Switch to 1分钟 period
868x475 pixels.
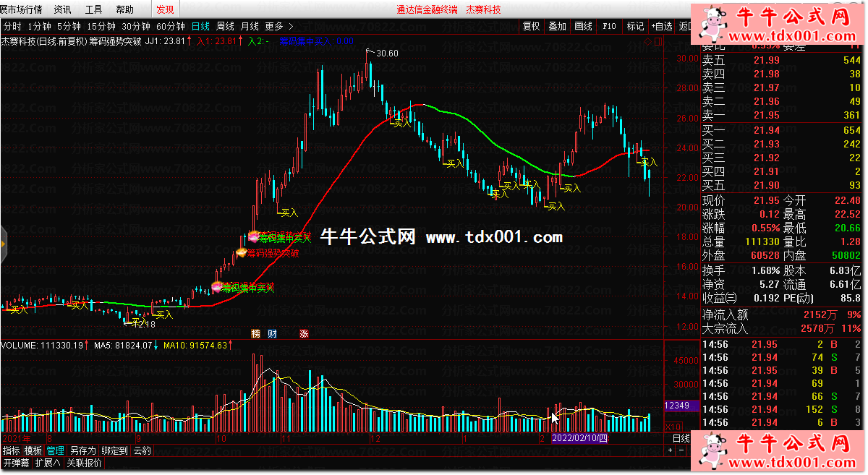pos(39,27)
